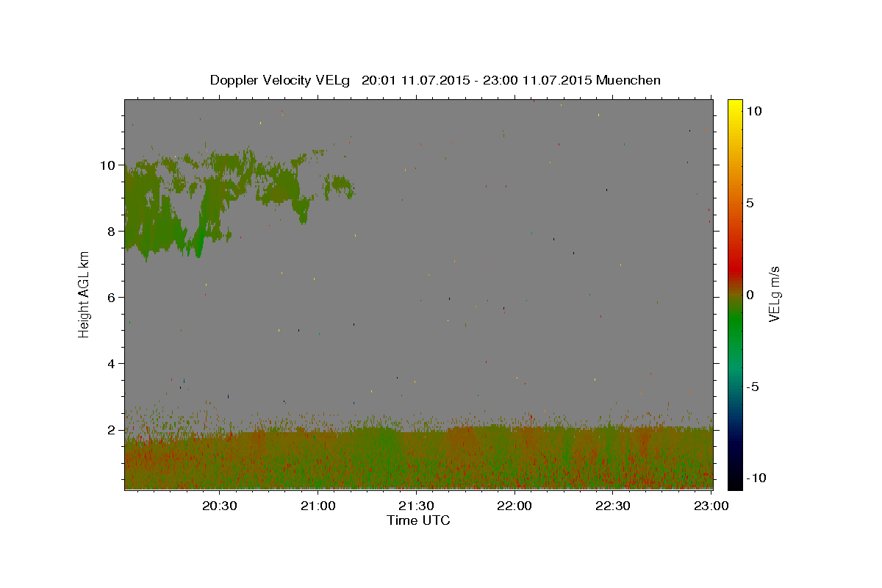882x588 pixels.
Task: Click the height tick label 10
Action: (109, 165)
